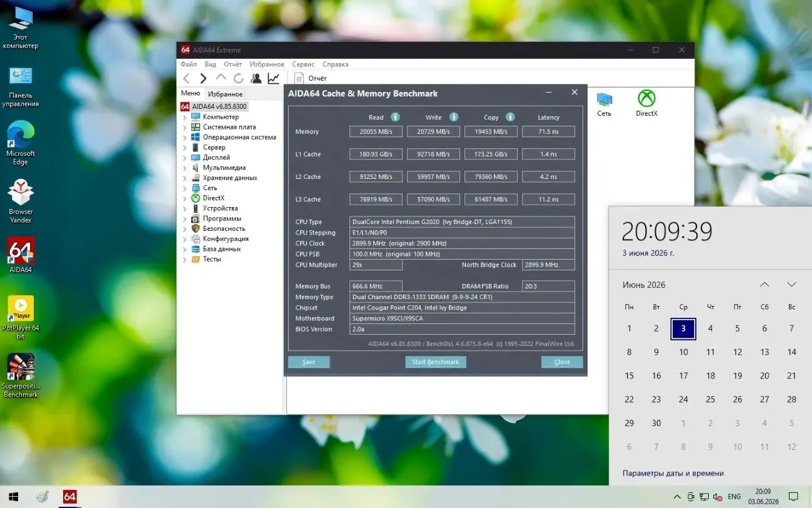
Task: Select the AIDA64 desktop shortcut
Action: (x=21, y=255)
